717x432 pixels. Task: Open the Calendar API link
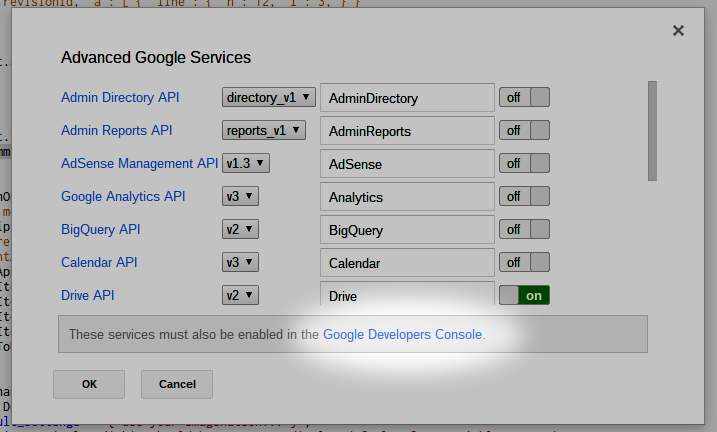click(99, 262)
